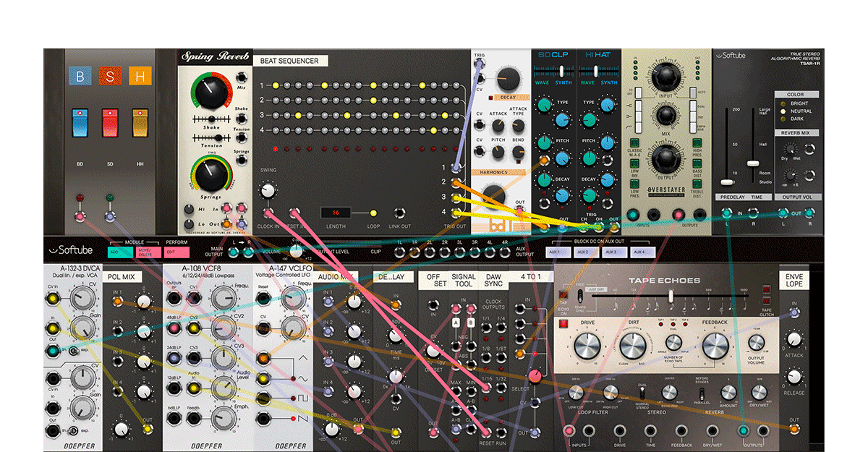Click the sequencer Length display field
The image size is (868, 452).
tap(335, 213)
